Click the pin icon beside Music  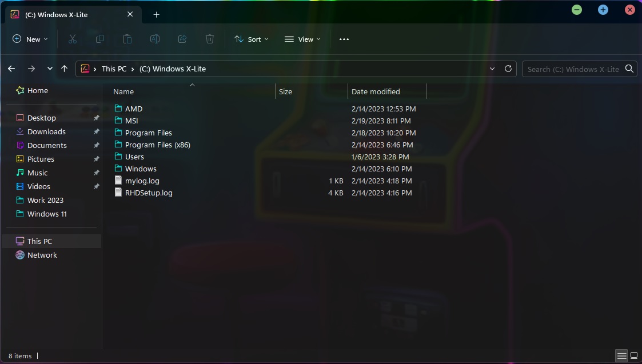(x=96, y=173)
